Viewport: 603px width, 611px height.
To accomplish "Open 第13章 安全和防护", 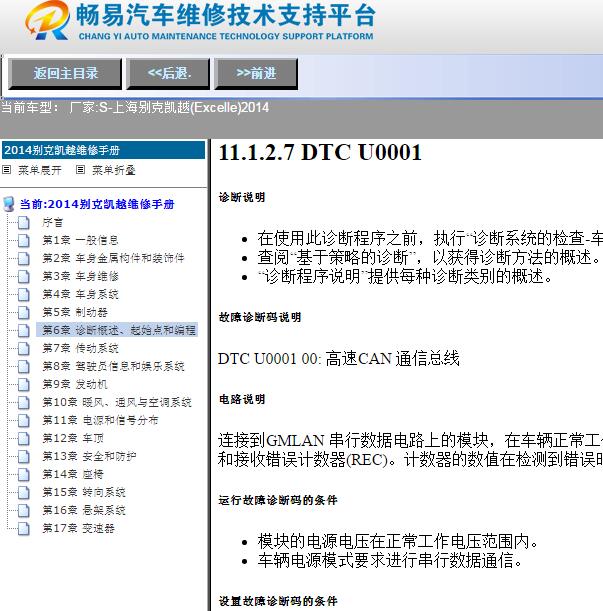I will pos(89,456).
